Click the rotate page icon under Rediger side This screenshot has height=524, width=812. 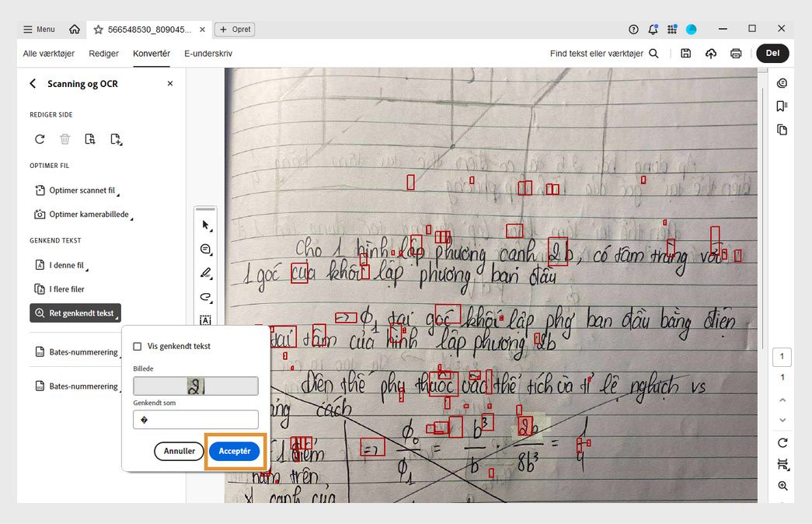[40, 139]
